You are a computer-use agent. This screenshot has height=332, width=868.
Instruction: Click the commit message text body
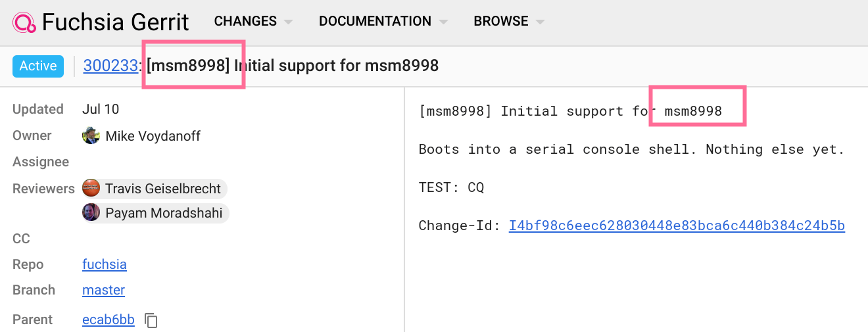[632, 168]
